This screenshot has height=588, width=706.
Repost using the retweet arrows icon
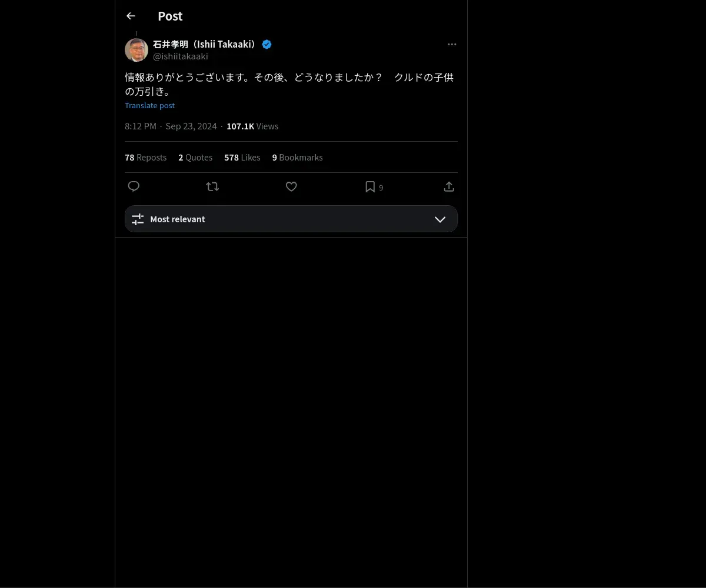pos(212,186)
